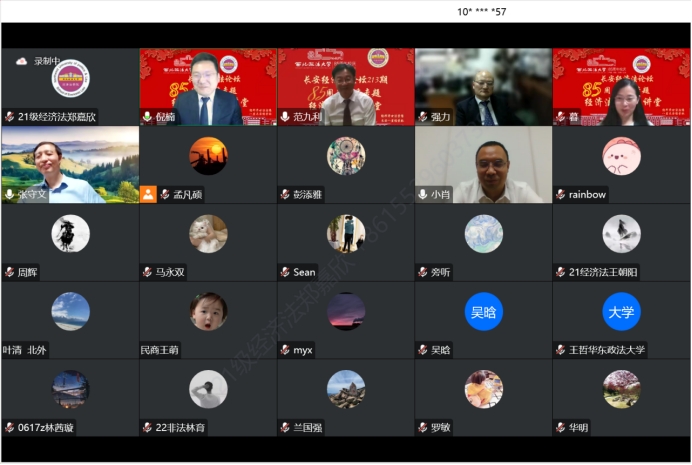Click the microphone icon next to 小肖
The width and height of the screenshot is (692, 465).
tap(423, 194)
